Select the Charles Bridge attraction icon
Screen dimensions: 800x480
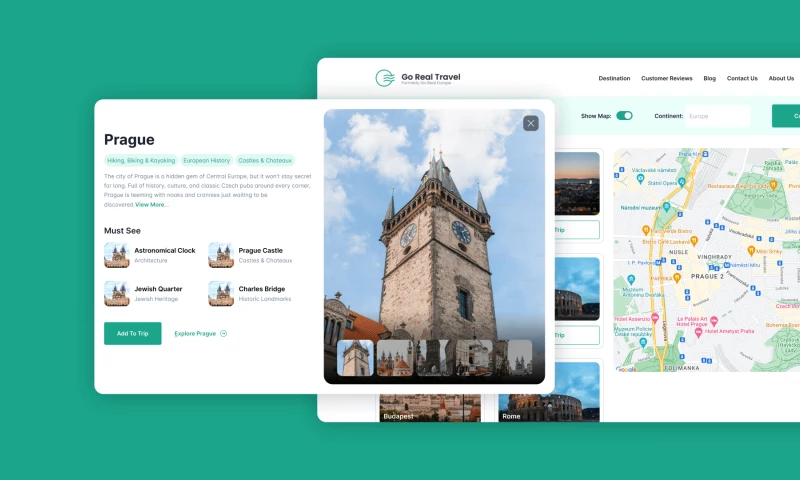(221, 293)
